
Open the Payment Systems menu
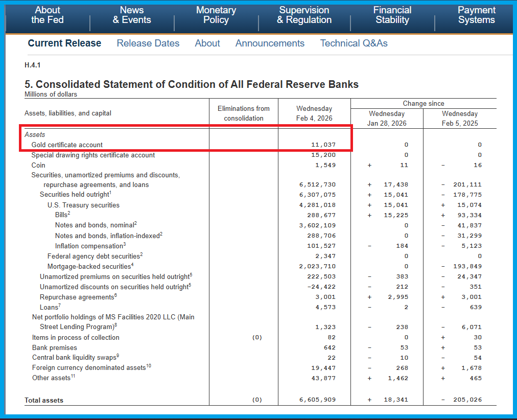476,15
